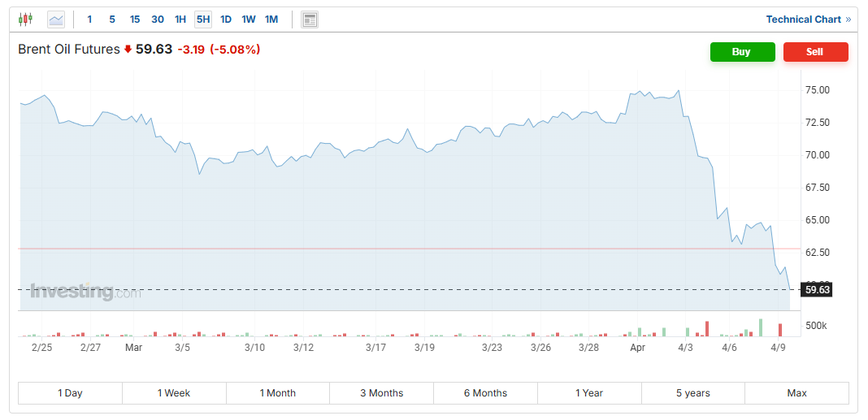Click the Investing.com watermark logo
Screen dimensions: 868x420
click(x=85, y=292)
